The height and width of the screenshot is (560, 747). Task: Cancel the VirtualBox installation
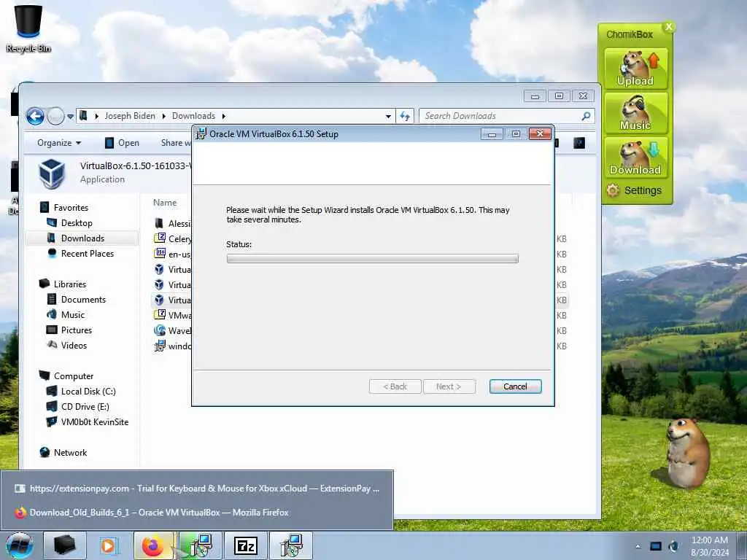pyautogui.click(x=515, y=386)
